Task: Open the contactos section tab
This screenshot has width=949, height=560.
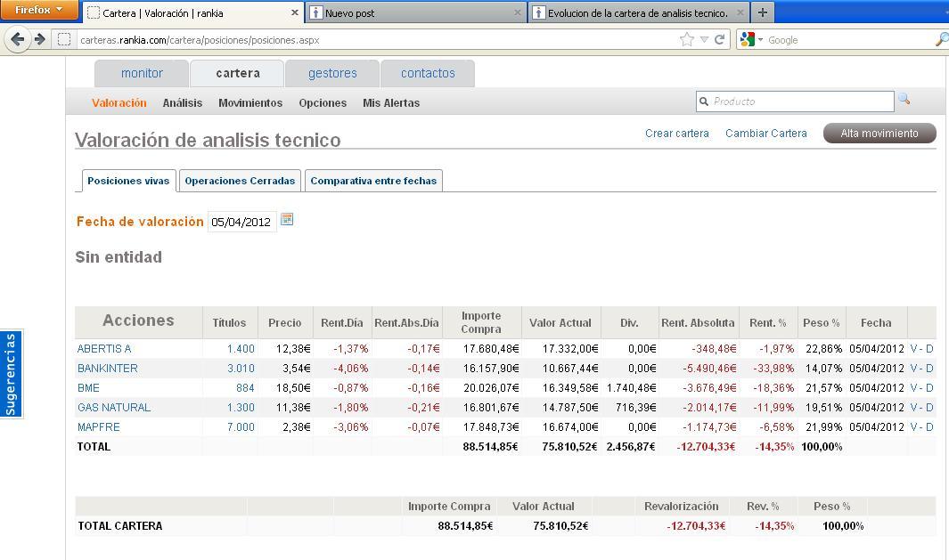Action: [428, 73]
